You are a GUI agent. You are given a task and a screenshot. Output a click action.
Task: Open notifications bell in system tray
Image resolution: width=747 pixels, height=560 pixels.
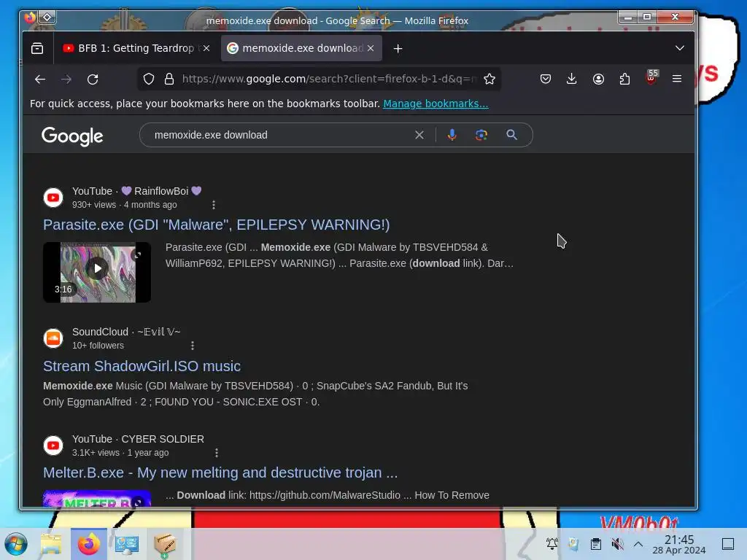[x=552, y=544]
